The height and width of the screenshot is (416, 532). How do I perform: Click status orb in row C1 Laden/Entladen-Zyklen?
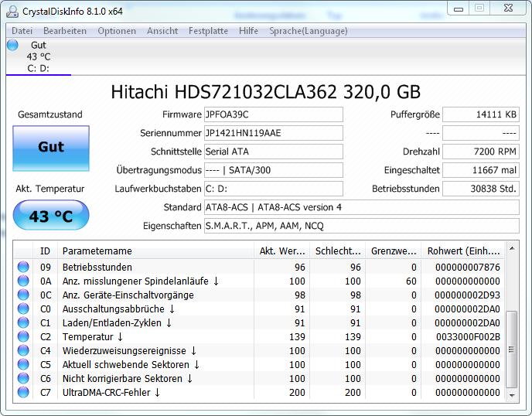(x=23, y=322)
